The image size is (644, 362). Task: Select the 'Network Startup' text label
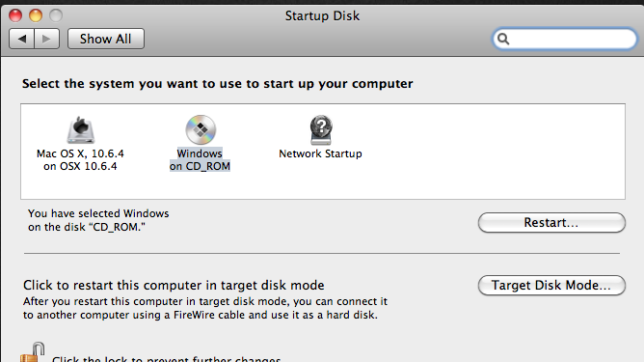click(320, 153)
